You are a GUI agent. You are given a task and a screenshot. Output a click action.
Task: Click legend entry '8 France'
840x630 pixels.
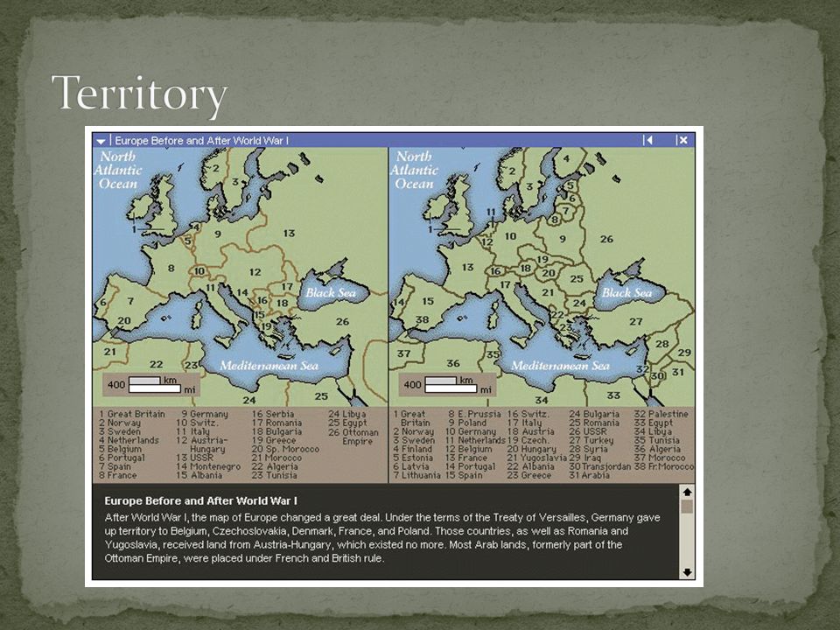118,475
